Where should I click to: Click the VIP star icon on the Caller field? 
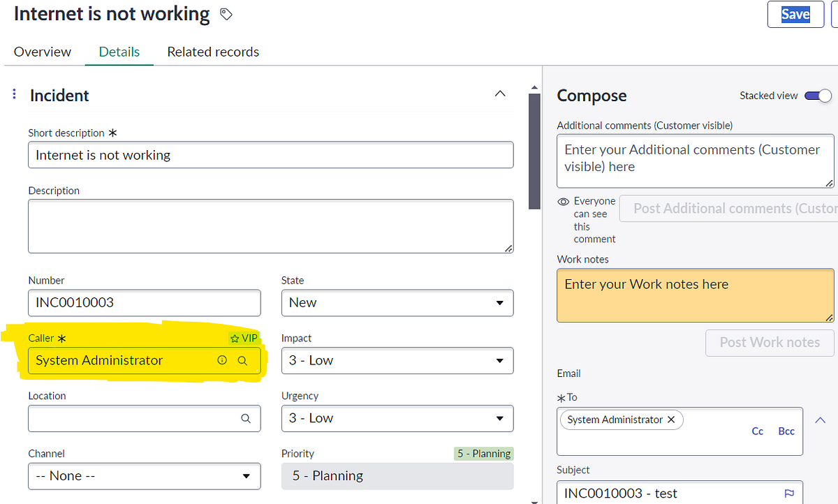(233, 338)
